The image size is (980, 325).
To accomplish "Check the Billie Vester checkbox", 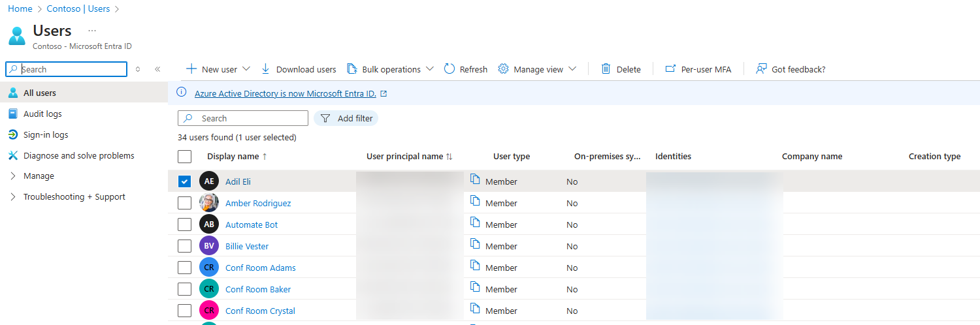I will tap(184, 246).
